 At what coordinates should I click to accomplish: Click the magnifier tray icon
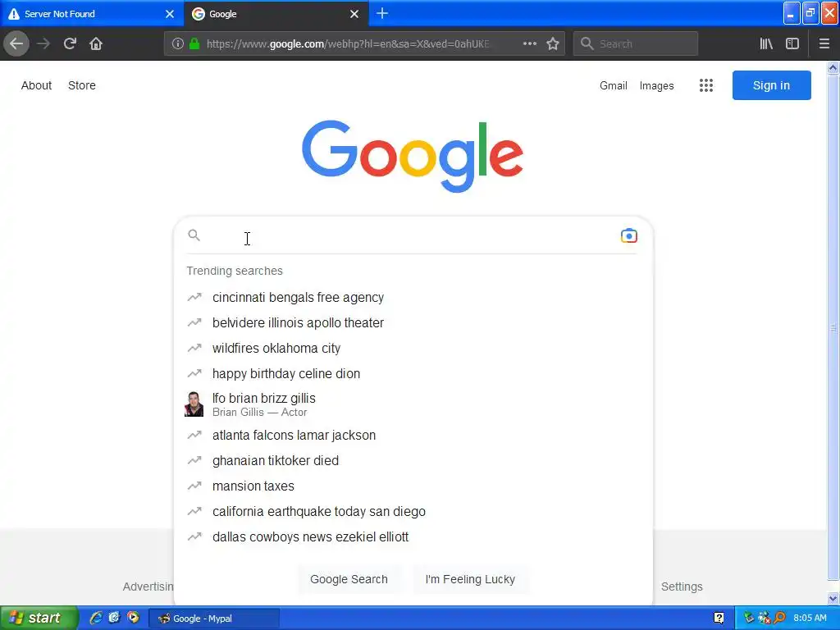779,619
